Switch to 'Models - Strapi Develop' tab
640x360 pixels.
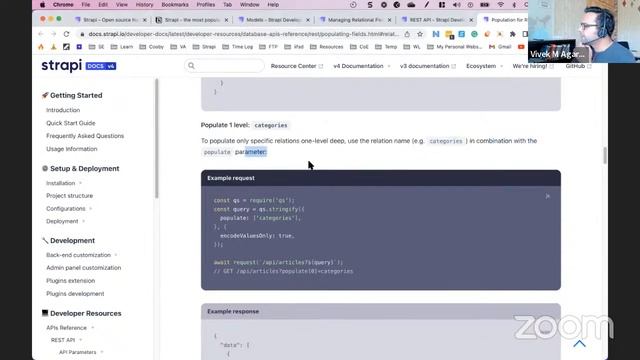[x=273, y=20]
